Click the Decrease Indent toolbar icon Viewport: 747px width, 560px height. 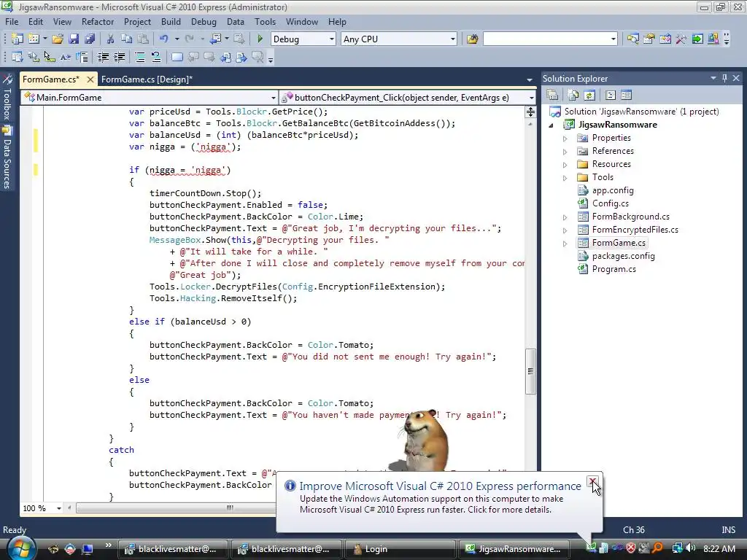(103, 58)
